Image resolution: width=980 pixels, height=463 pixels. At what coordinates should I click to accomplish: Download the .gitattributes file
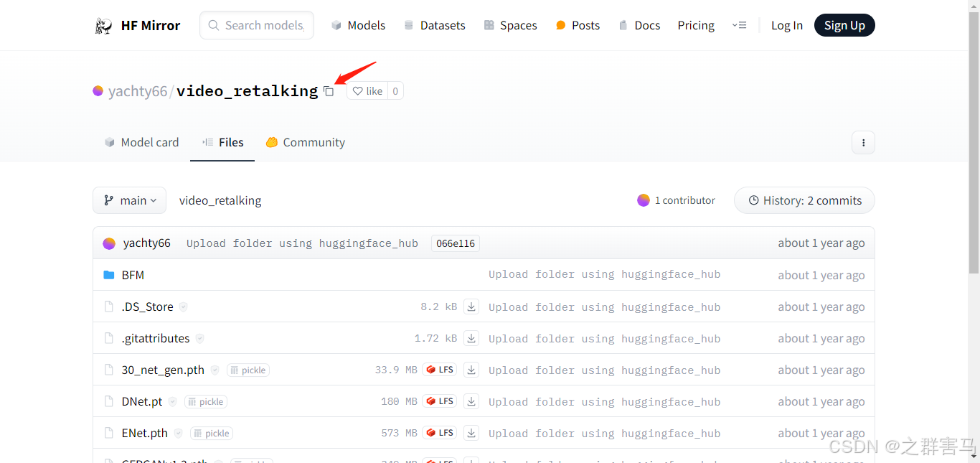pyautogui.click(x=471, y=338)
